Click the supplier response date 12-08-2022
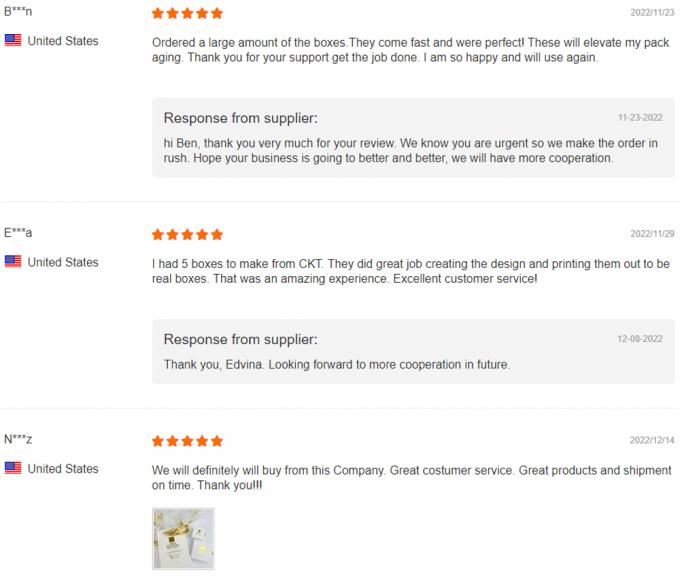Image resolution: width=680 pixels, height=580 pixels. [x=638, y=339]
